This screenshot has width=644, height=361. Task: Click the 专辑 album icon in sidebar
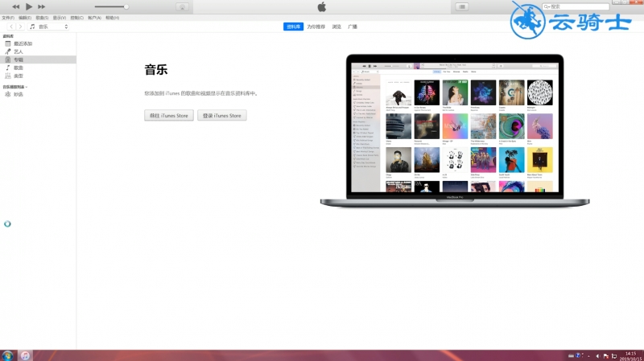click(7, 59)
